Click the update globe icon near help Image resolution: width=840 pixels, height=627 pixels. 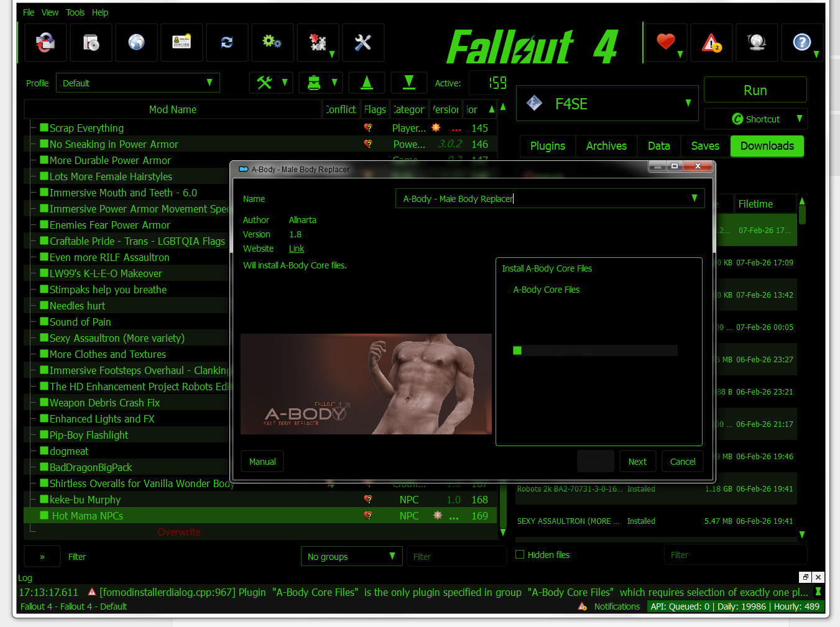pos(757,42)
